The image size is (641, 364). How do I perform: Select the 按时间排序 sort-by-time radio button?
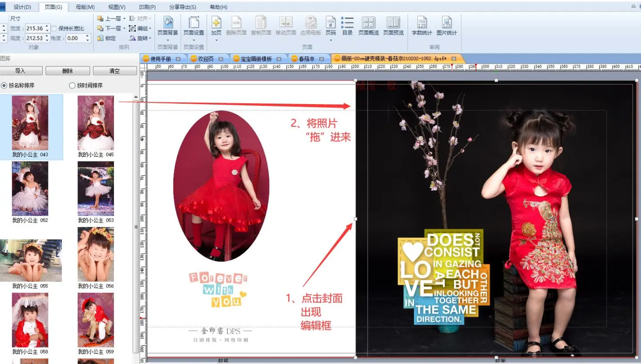(x=72, y=85)
